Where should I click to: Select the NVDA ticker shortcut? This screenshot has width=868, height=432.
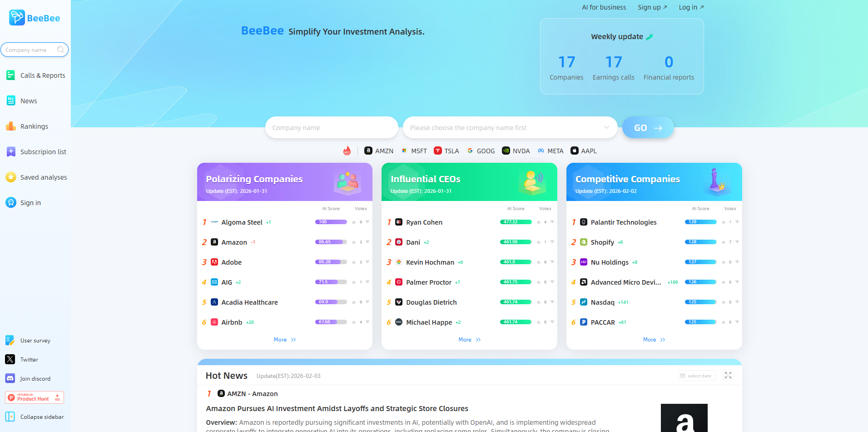(516, 151)
